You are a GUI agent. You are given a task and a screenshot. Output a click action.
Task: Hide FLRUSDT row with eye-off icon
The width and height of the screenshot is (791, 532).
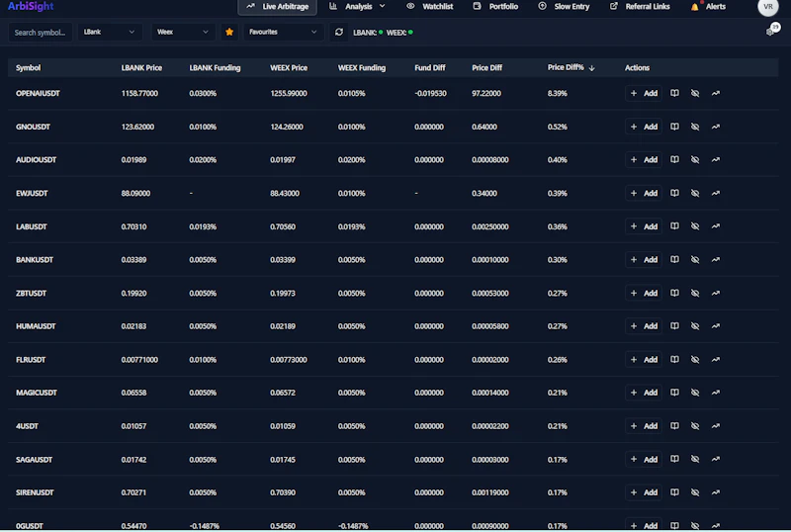[695, 360]
